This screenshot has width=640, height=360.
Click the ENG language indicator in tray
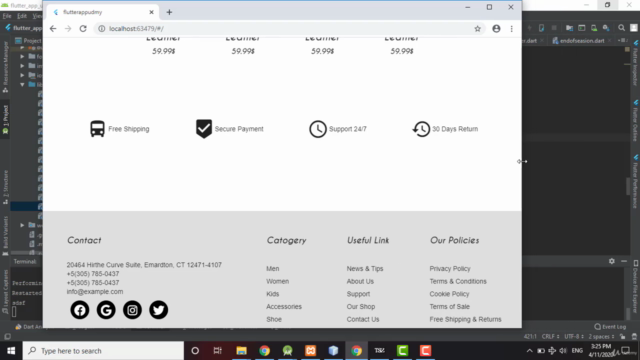pos(577,351)
